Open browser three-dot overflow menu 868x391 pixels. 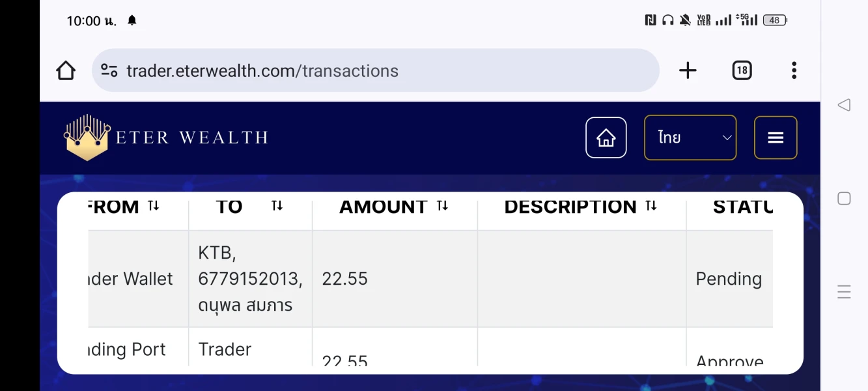pos(794,70)
